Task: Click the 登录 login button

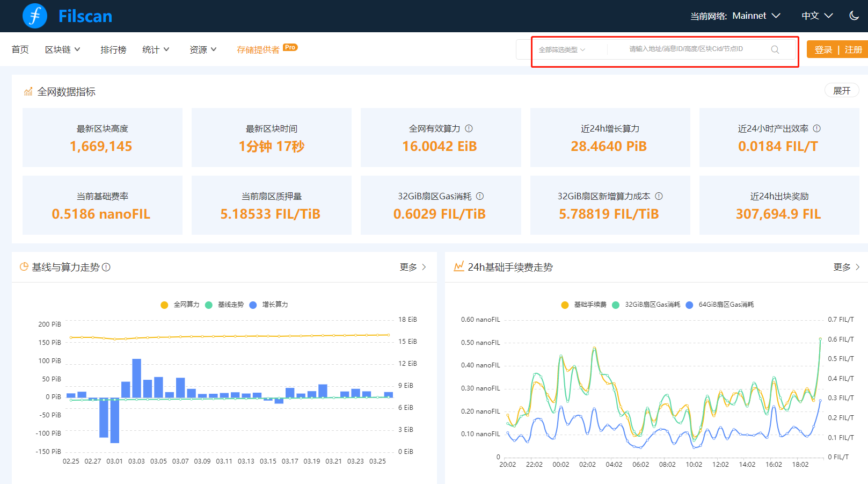Action: click(x=823, y=49)
